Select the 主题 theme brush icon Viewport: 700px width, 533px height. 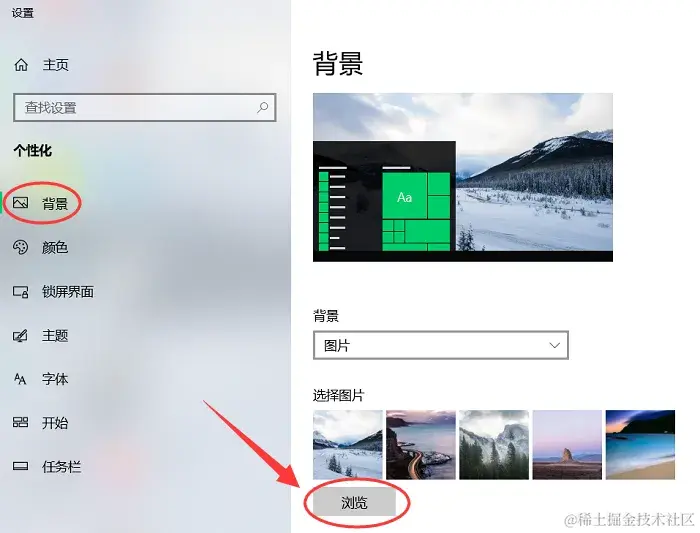[21, 335]
